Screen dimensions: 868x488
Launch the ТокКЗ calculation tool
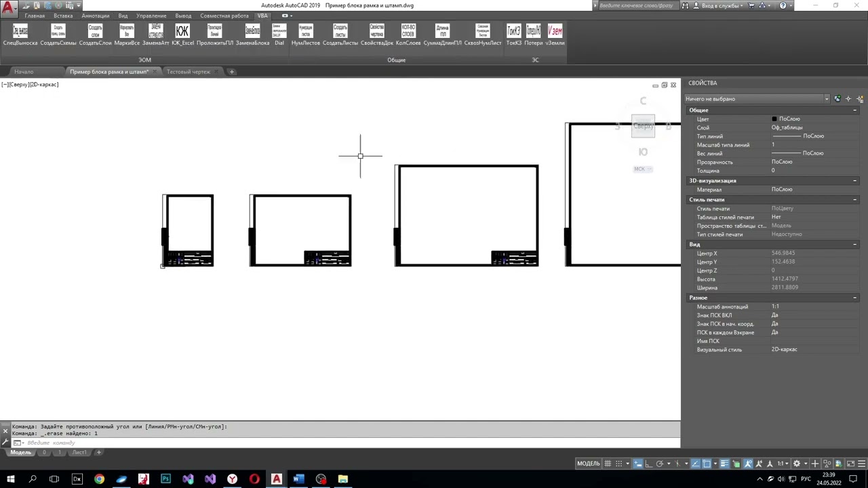click(514, 35)
